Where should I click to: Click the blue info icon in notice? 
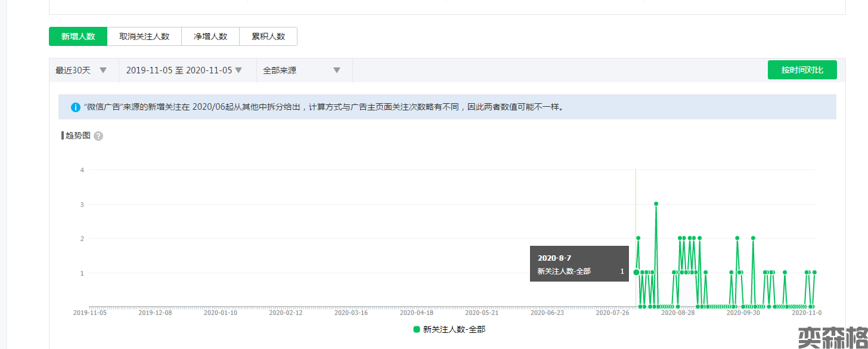pos(76,107)
